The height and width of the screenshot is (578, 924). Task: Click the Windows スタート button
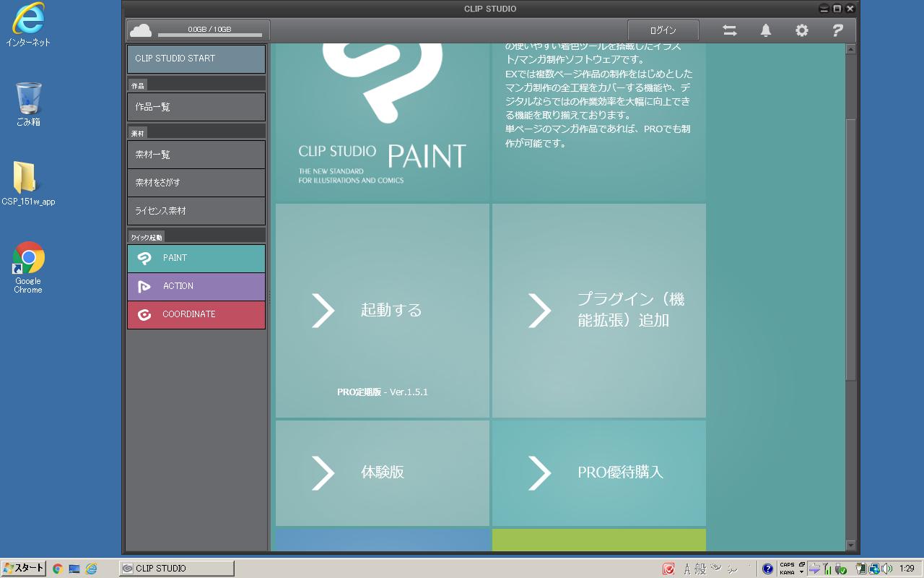click(x=24, y=569)
